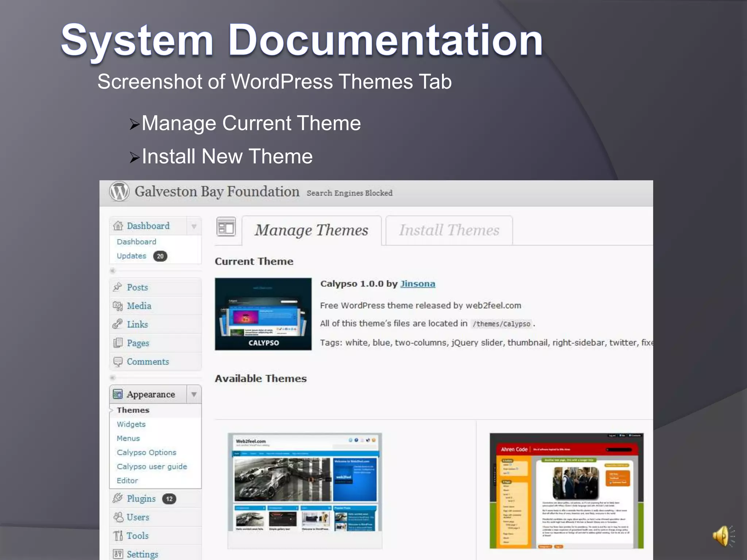Click the themes page icon beside Manage Themes
The image size is (747, 560).
[x=226, y=227]
